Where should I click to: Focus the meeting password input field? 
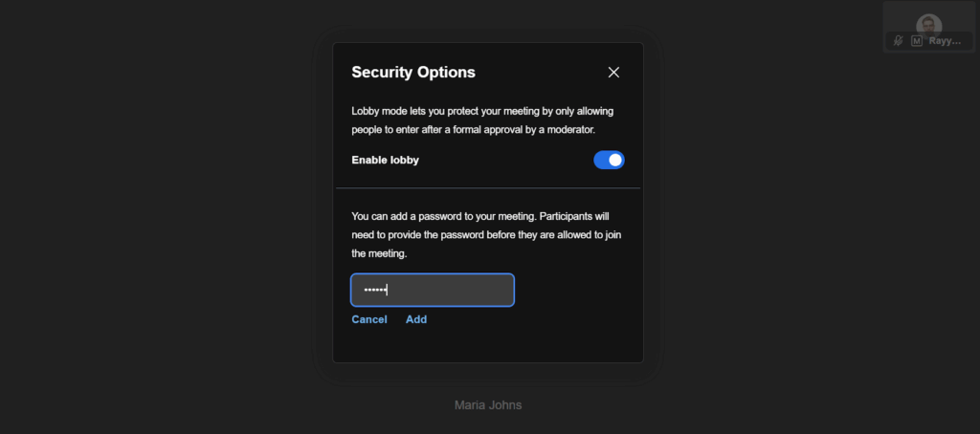(x=433, y=290)
